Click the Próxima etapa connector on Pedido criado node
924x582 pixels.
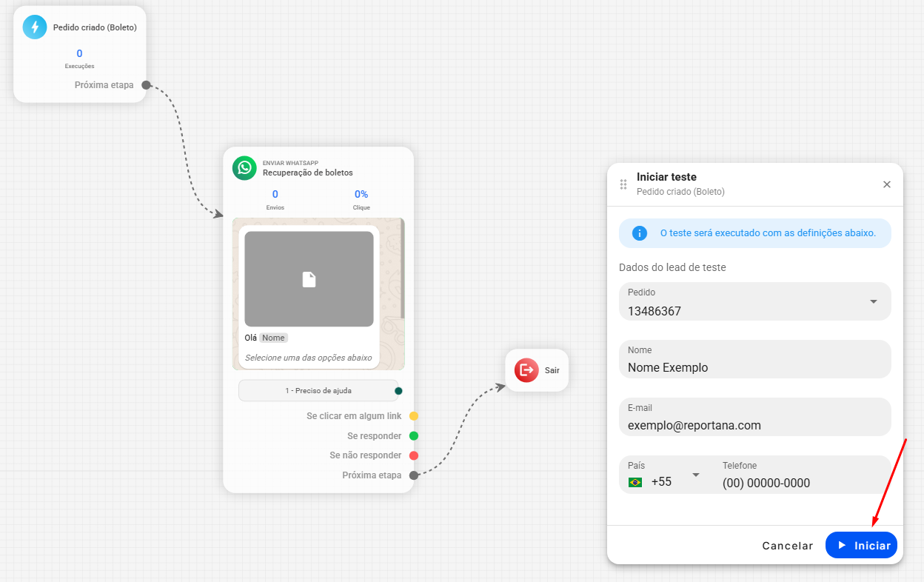[x=146, y=85]
